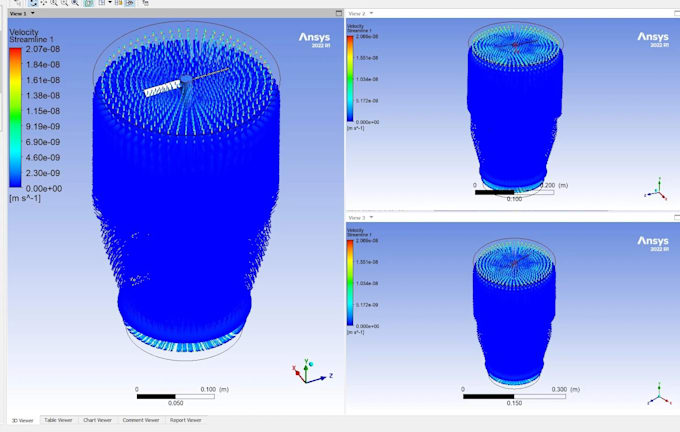
Task: Switch to the Report Viewer tab
Action: [185, 420]
